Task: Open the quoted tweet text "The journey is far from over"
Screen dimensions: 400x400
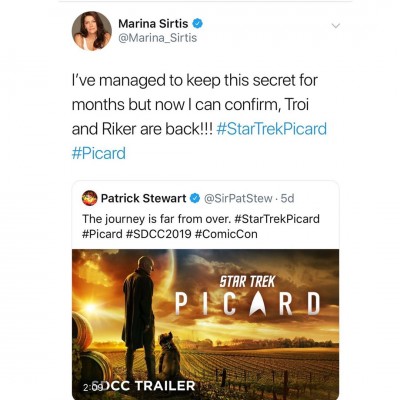Action: pyautogui.click(x=156, y=219)
